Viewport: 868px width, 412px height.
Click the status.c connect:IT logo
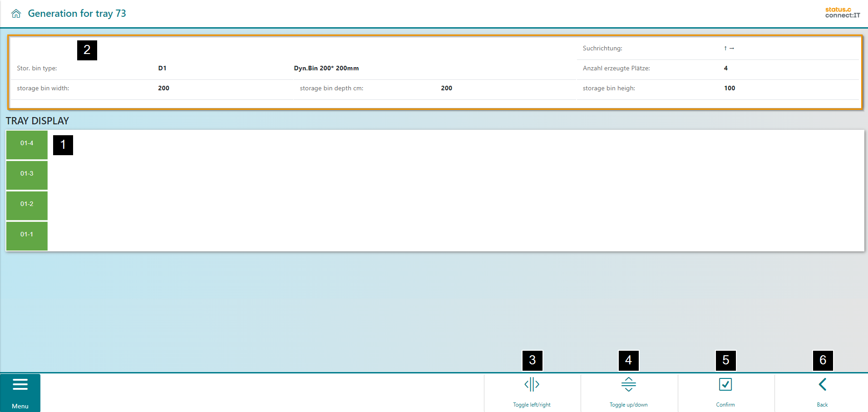842,12
